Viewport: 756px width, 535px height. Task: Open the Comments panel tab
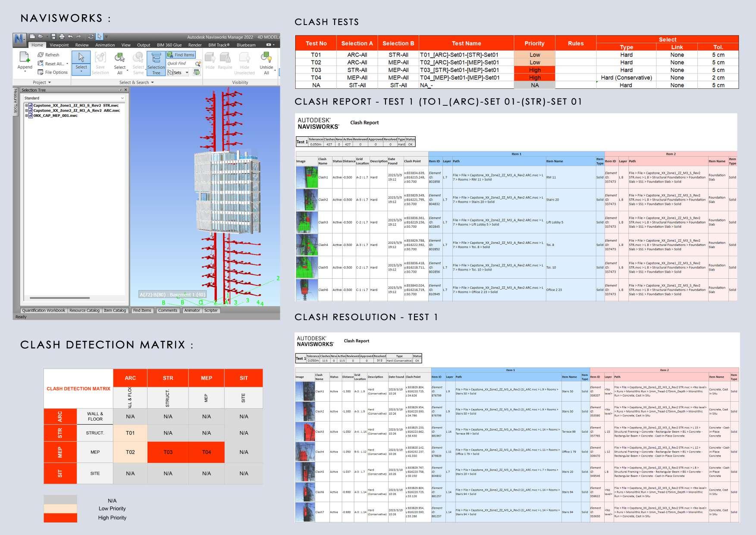coord(168,310)
